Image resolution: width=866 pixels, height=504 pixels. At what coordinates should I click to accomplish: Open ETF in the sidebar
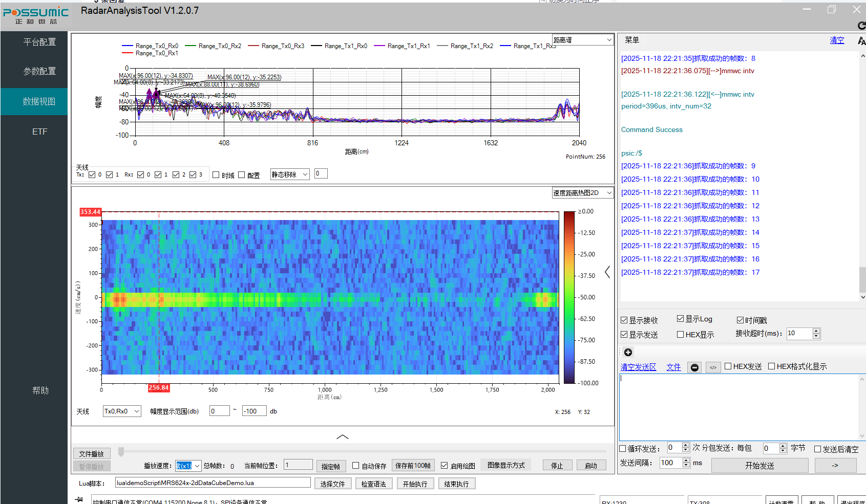[39, 132]
